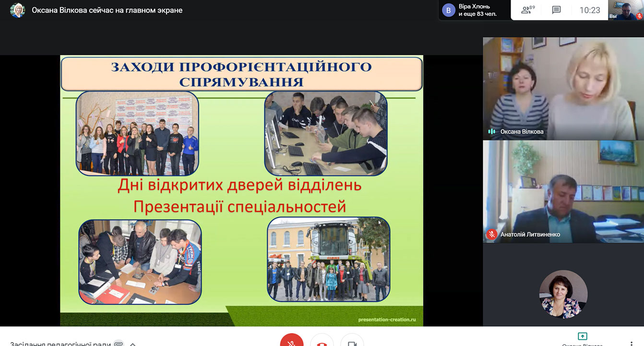Click the presenter avatar beside Оксана Вілкова header
Screen dimensions: 644x346
(18, 10)
